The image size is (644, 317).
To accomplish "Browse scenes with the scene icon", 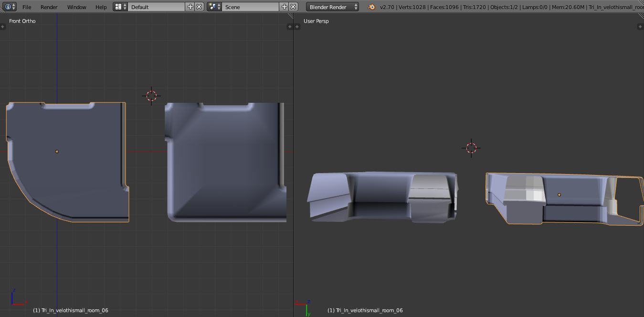I will pyautogui.click(x=215, y=7).
